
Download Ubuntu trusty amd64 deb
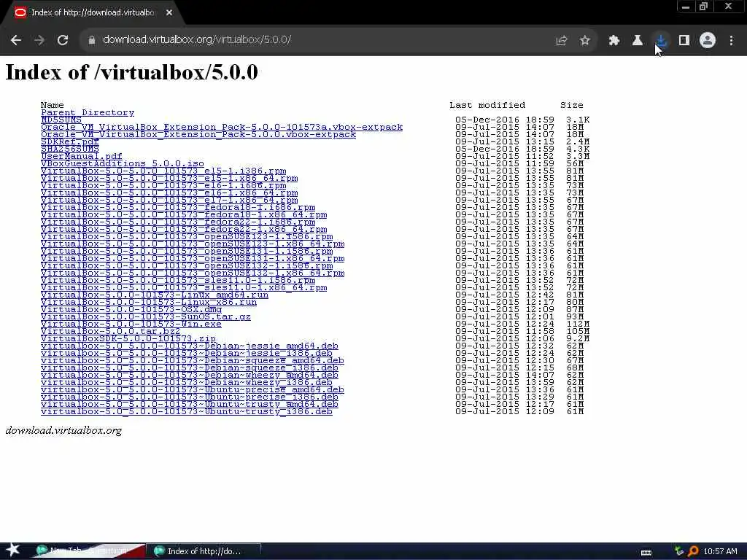[x=190, y=405]
